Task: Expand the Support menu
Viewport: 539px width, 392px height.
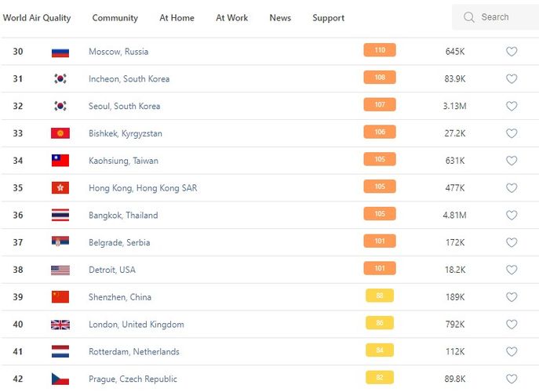Action: [328, 18]
